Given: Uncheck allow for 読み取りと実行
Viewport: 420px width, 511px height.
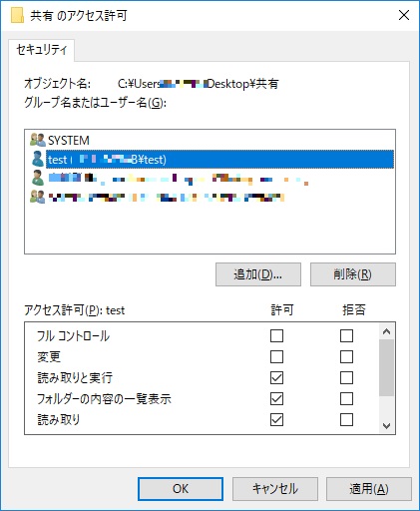Looking at the screenshot, I should [276, 378].
